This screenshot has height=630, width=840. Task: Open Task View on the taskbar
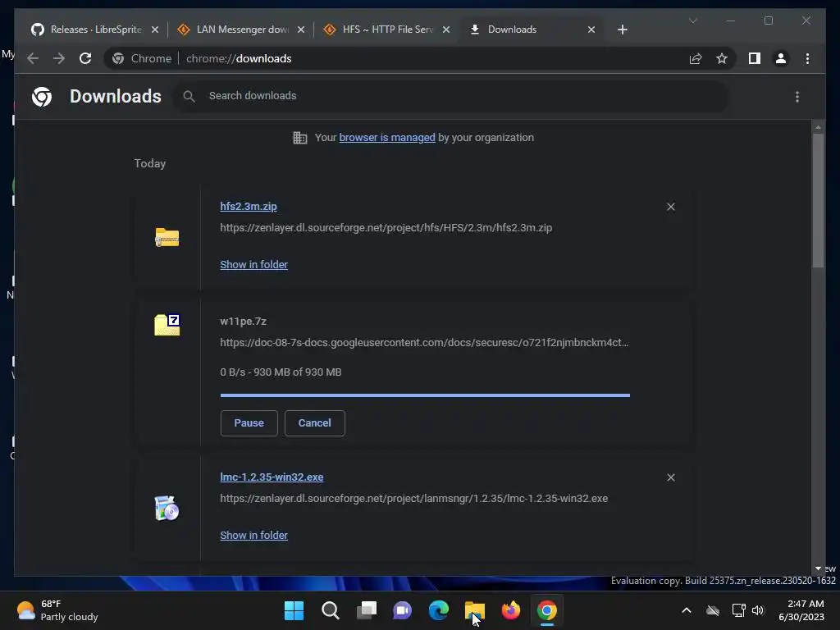click(367, 610)
